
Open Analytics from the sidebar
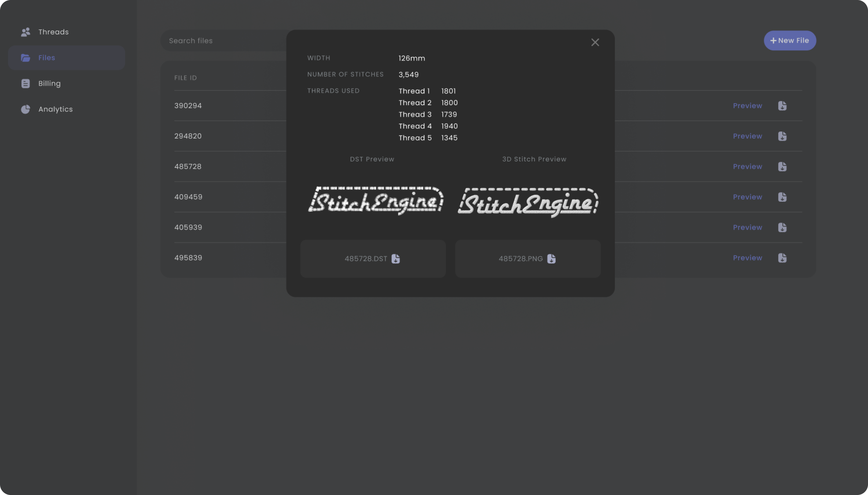(55, 110)
